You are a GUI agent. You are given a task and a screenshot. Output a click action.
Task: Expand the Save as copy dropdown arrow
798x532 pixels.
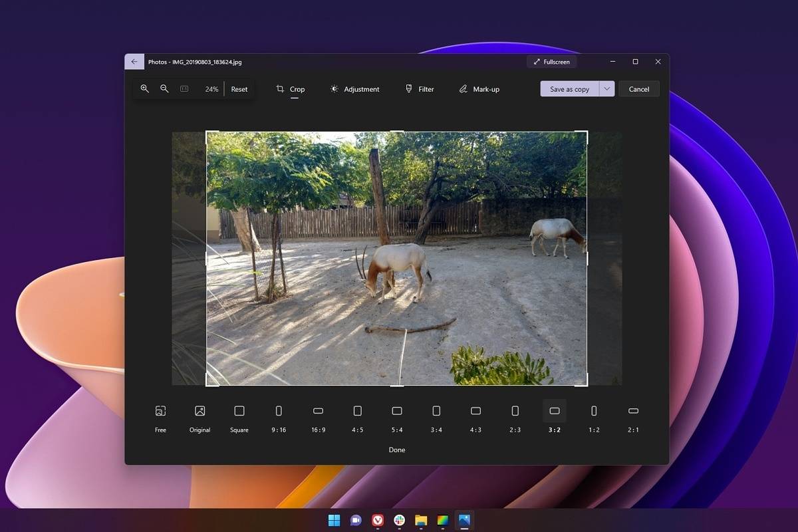tap(606, 89)
